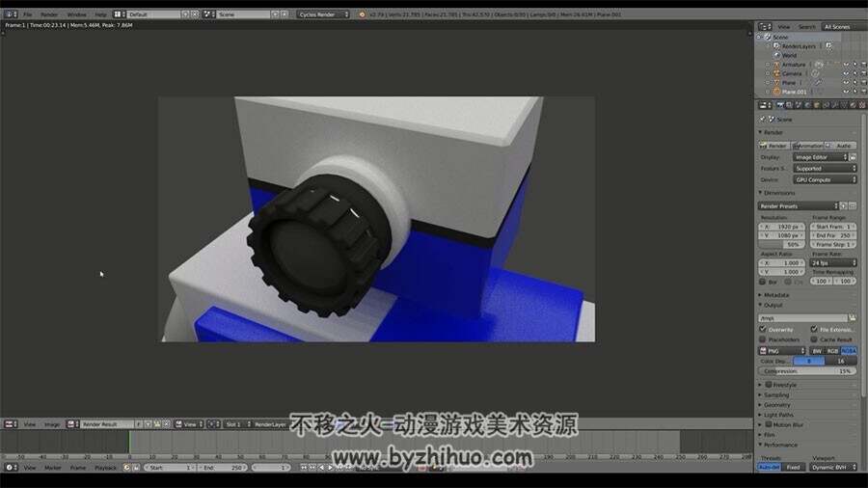Image resolution: width=868 pixels, height=488 pixels.
Task: Open the Device GPU Compute dropdown
Action: (x=825, y=179)
